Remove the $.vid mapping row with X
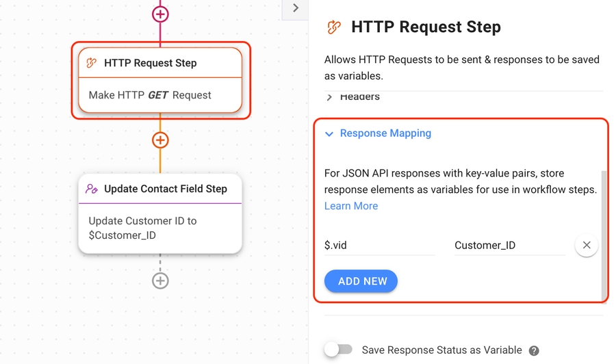The width and height of the screenshot is (616, 364). [x=587, y=245]
